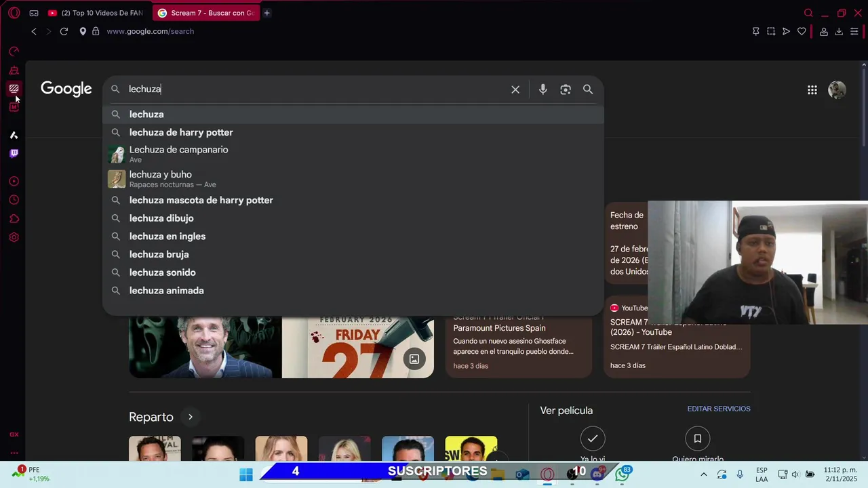The height and width of the screenshot is (488, 868).
Task: Open Easy Setup sliders icon
Action: coord(854,31)
